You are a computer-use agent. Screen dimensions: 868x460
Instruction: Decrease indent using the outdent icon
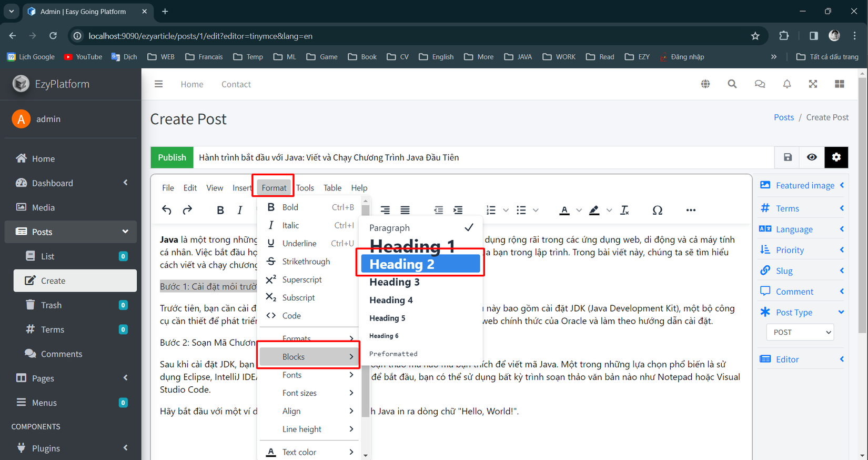click(x=438, y=210)
